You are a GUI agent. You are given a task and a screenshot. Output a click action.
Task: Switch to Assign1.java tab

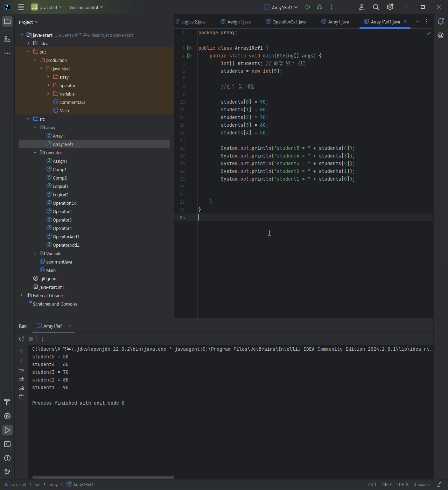pos(236,22)
